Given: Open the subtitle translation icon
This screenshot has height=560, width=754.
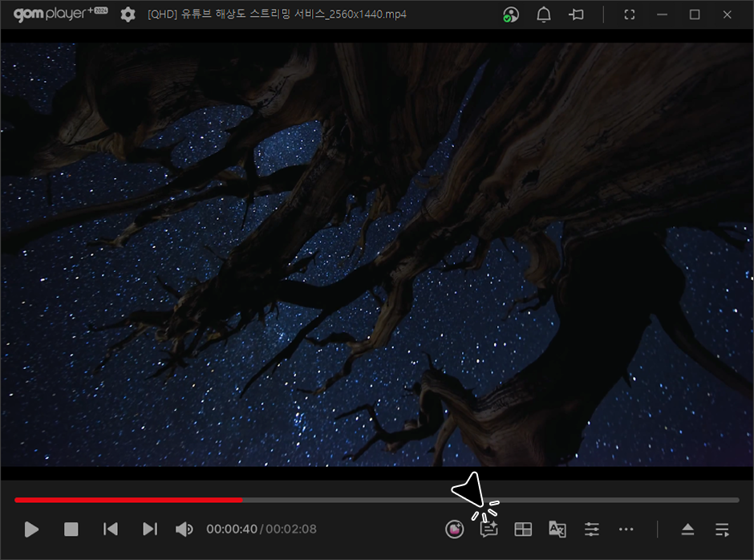Looking at the screenshot, I should coord(557,530).
